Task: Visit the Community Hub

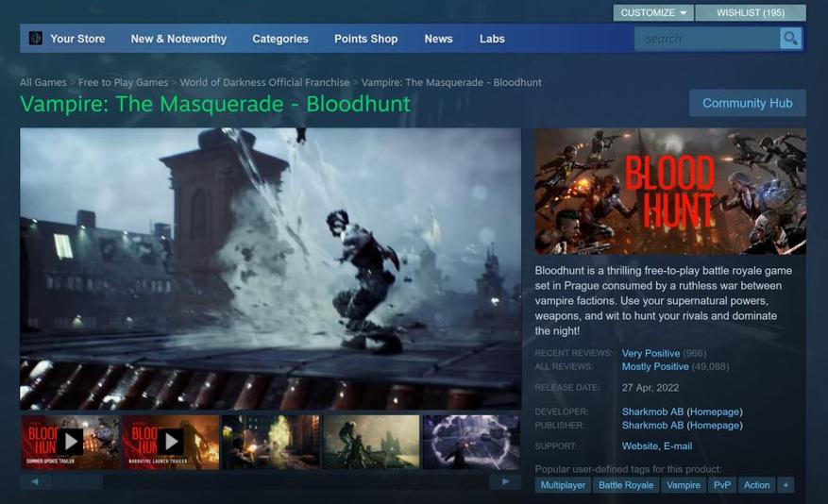Action: coord(747,103)
